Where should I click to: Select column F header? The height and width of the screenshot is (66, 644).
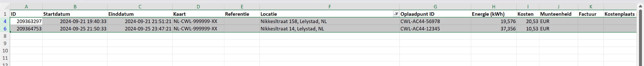(x=329, y=7)
